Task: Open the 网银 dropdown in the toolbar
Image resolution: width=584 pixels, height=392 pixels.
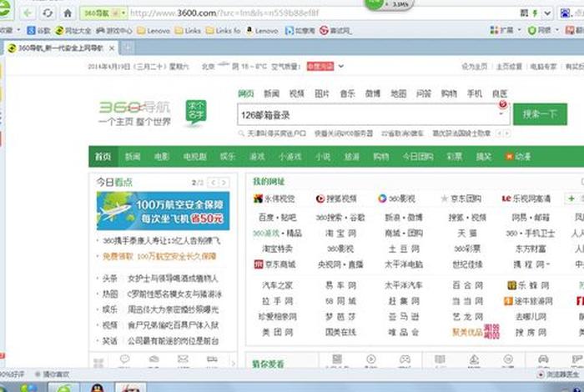Action: point(543,30)
